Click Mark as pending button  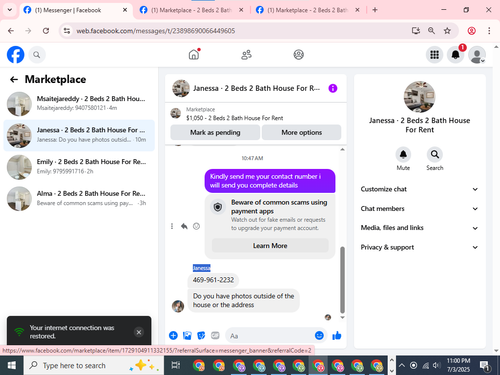pyautogui.click(x=215, y=133)
